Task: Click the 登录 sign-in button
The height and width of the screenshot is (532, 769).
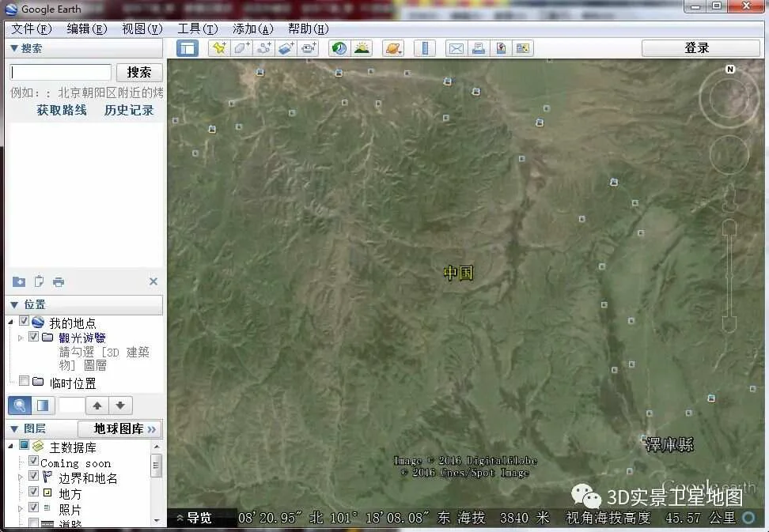Action: [701, 48]
